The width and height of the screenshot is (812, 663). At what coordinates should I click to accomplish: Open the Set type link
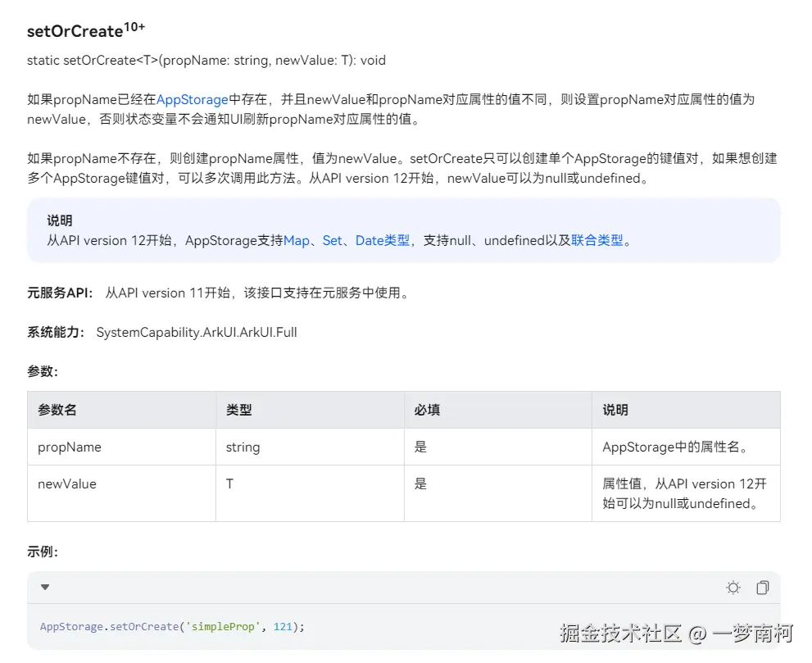click(332, 240)
